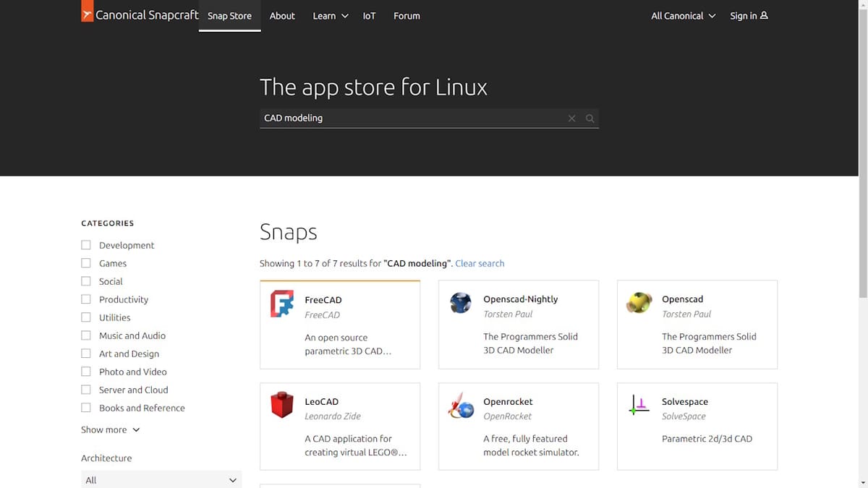The height and width of the screenshot is (488, 868).
Task: Click 'A free, fully featured' description text
Action: tap(525, 439)
